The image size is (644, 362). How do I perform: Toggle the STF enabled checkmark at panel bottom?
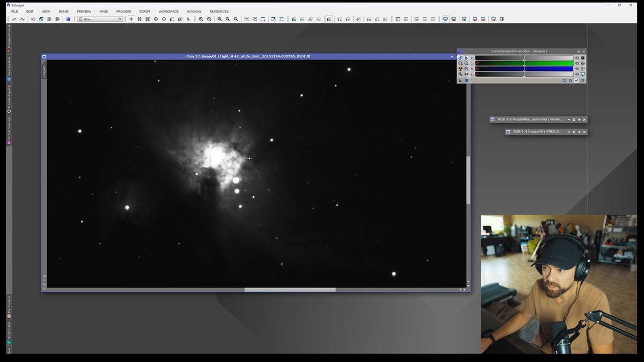pyautogui.click(x=576, y=80)
